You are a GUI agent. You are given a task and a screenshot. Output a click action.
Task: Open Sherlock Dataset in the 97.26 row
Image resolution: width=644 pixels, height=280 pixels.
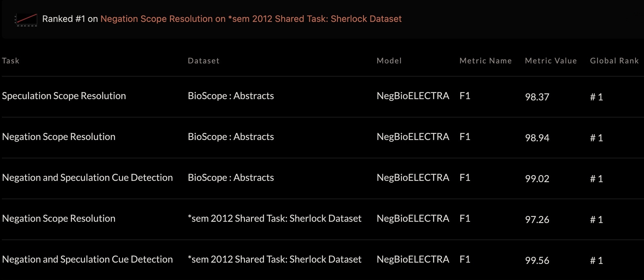point(275,219)
